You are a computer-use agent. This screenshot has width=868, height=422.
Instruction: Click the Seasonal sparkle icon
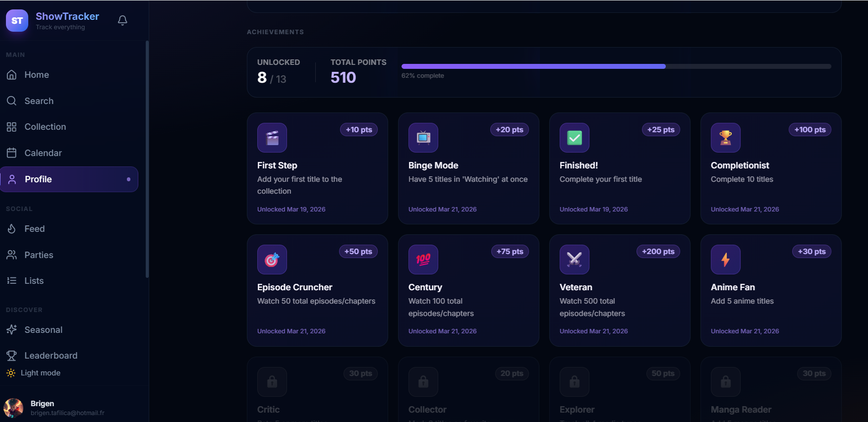tap(12, 330)
